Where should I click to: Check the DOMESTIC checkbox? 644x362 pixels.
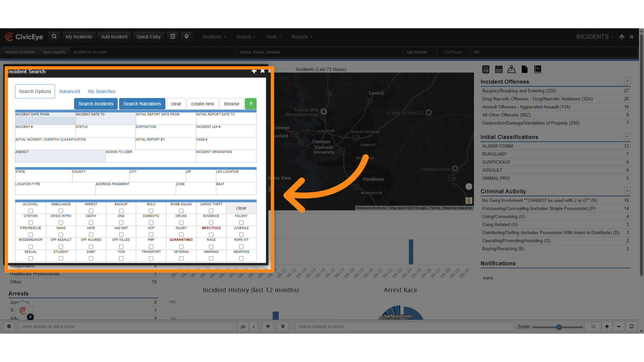151,223
